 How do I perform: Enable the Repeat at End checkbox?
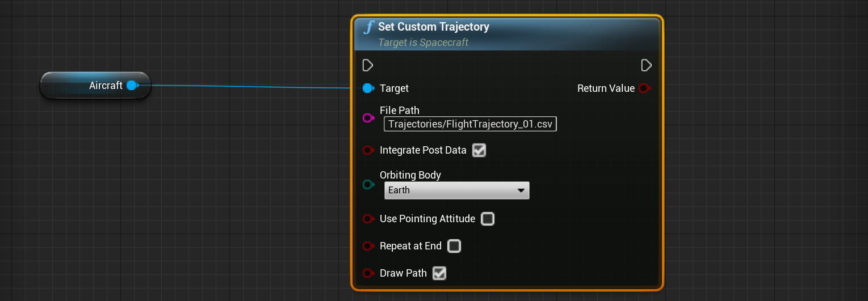point(454,246)
